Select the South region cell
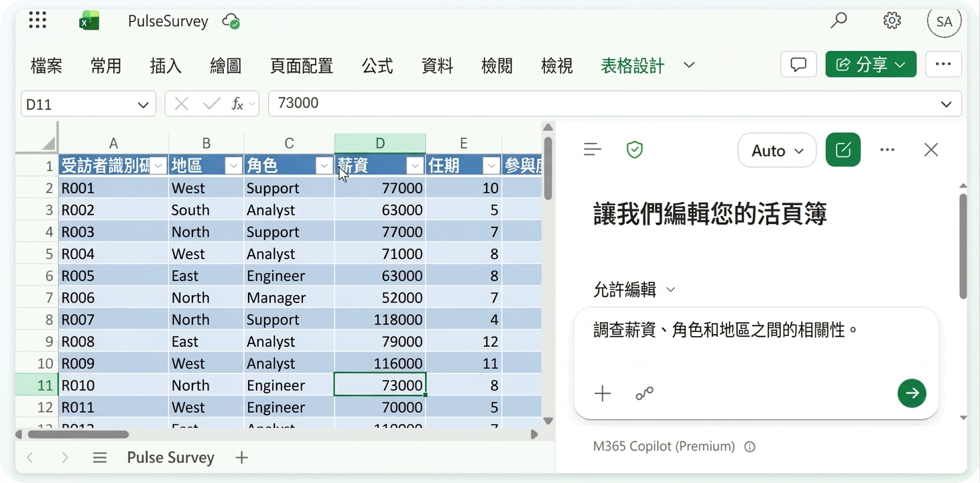 click(206, 210)
